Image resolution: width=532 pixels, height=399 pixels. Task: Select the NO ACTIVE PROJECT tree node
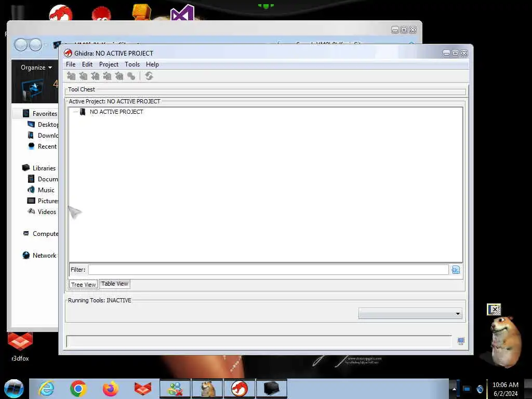pyautogui.click(x=116, y=112)
